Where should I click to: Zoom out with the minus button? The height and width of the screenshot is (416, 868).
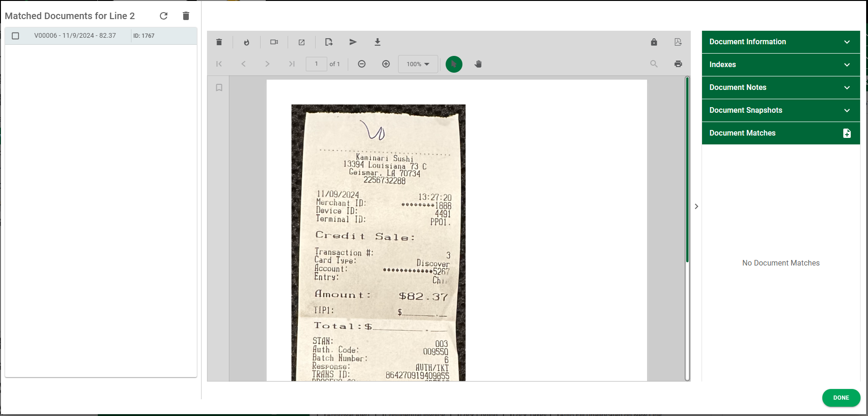click(x=362, y=64)
